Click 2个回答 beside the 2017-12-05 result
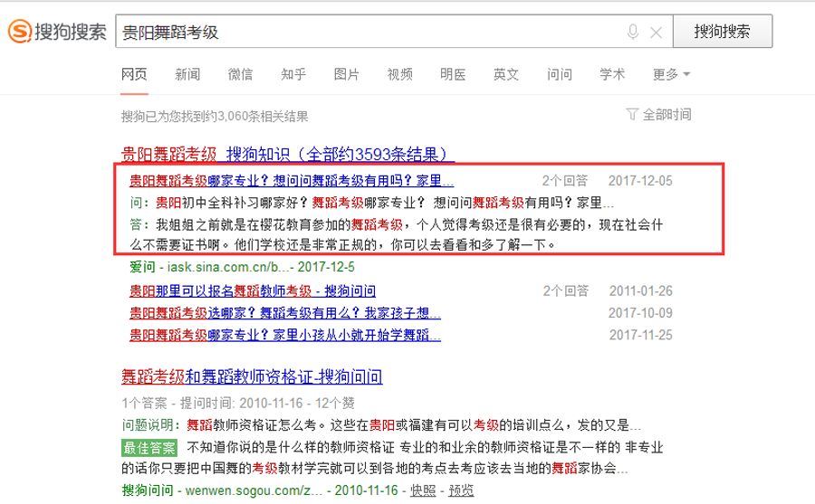The image size is (815, 504). [565, 181]
